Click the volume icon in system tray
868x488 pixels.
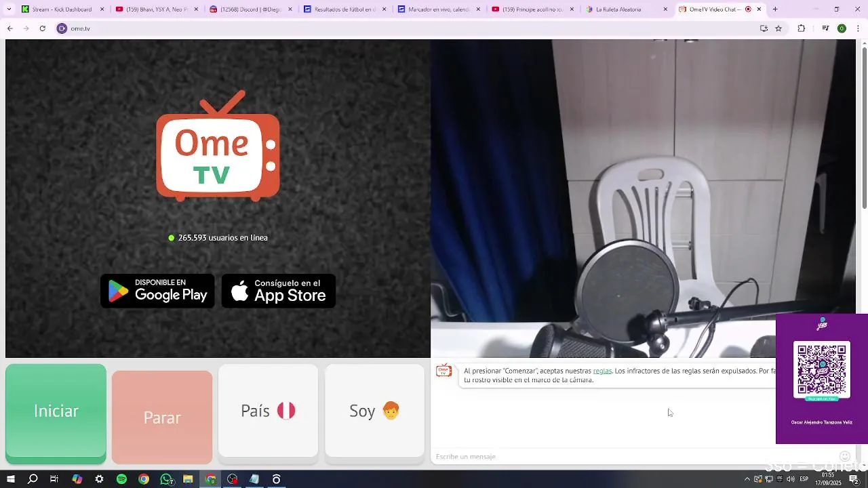[791, 479]
